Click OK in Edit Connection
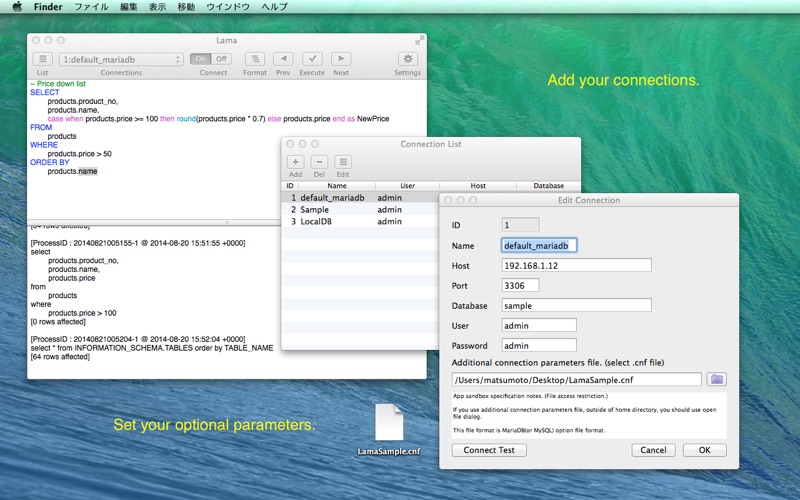The height and width of the screenshot is (500, 800). [x=705, y=450]
